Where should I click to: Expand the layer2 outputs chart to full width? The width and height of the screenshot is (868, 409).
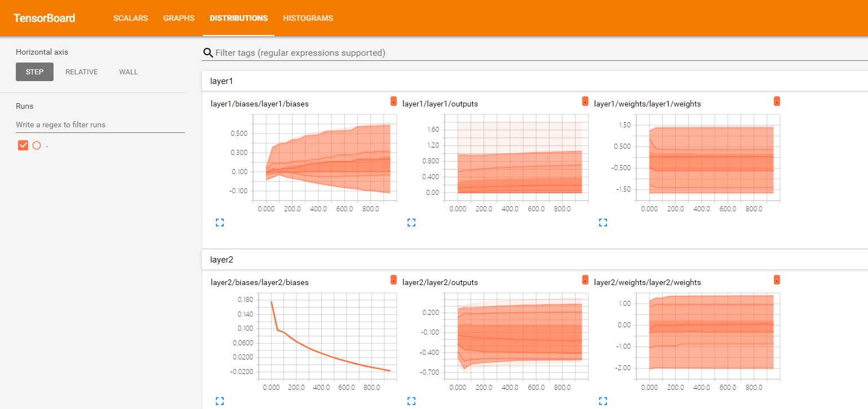coord(411,401)
